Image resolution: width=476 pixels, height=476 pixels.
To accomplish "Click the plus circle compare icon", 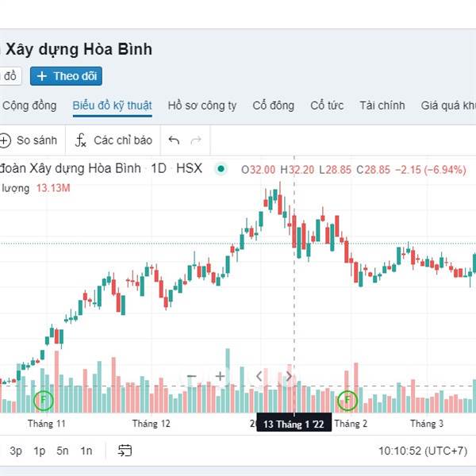I will 5,141.
